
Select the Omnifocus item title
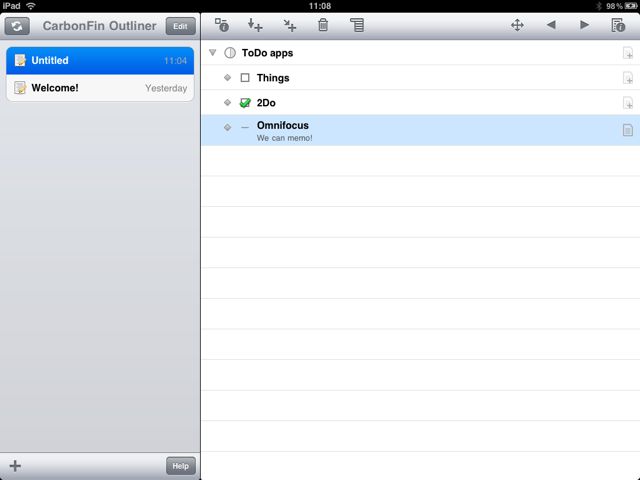tap(283, 125)
